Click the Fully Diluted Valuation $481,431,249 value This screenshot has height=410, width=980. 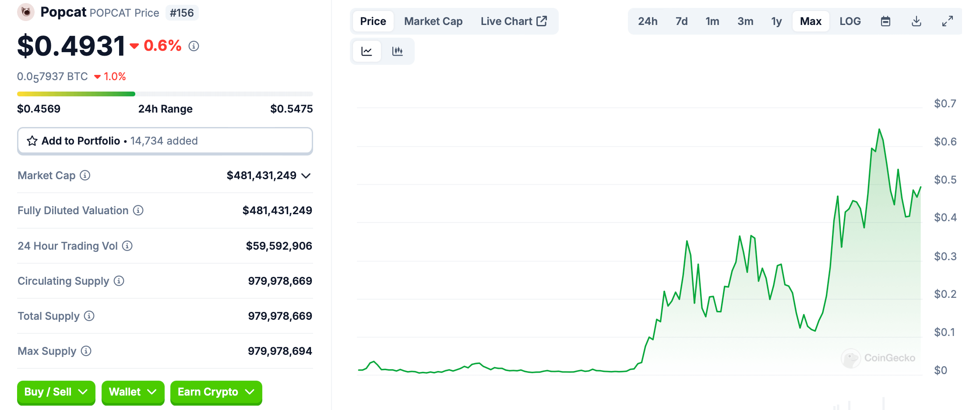click(x=277, y=211)
